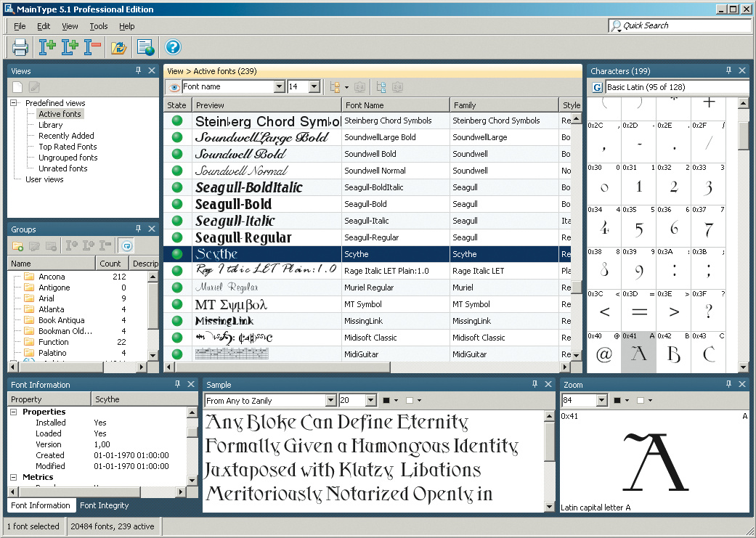This screenshot has width=756, height=538.
Task: Toggle the blue refresh-arrow button in Groups toolbar
Action: (126, 246)
